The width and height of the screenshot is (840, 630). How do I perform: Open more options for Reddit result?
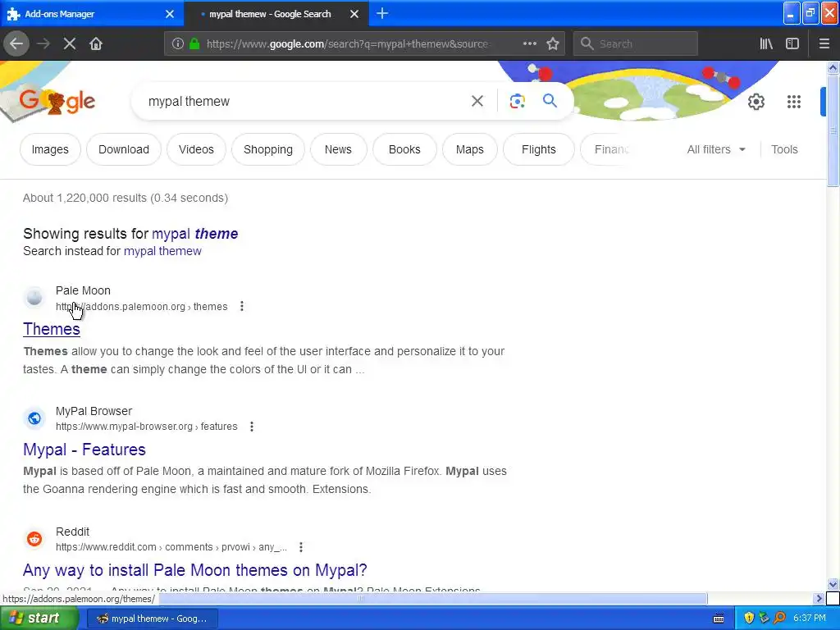pos(301,547)
